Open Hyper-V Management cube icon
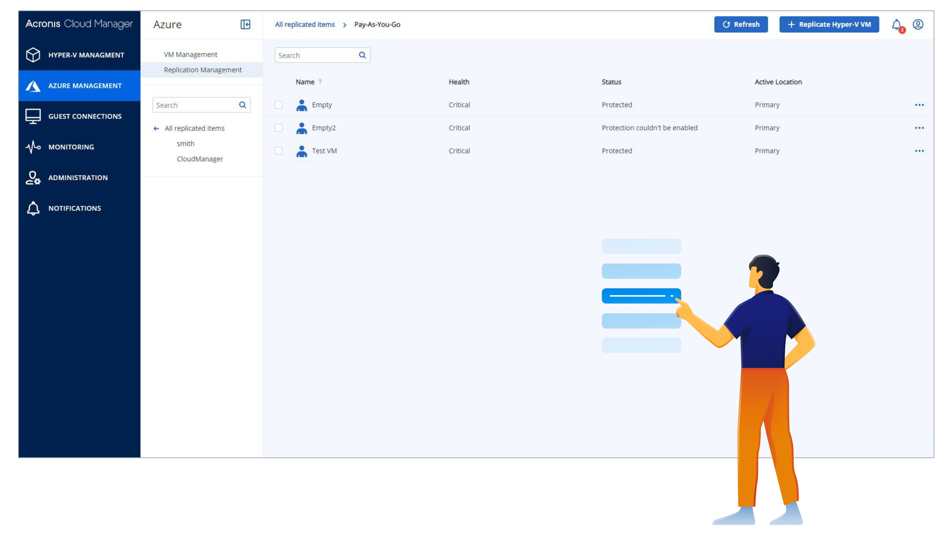This screenshot has width=950, height=541. (33, 55)
